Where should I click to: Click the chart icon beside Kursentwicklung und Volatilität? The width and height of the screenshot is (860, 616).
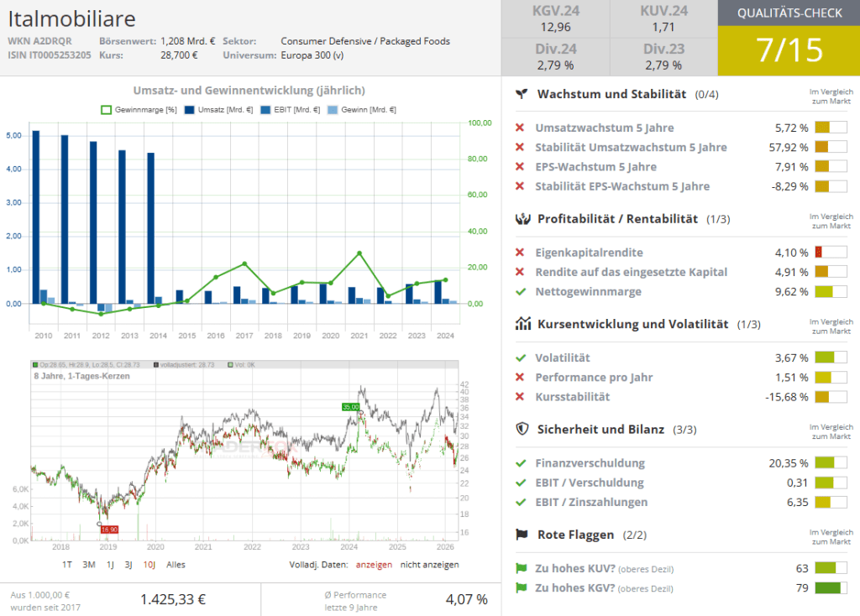click(x=522, y=324)
